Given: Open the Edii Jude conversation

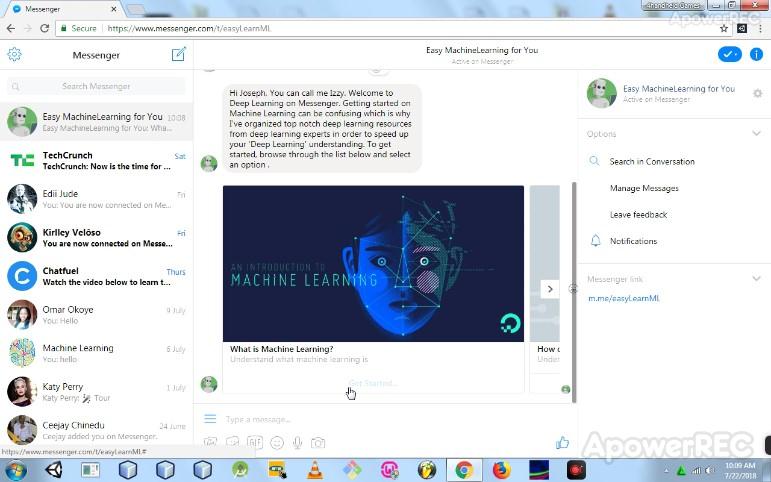Looking at the screenshot, I should [x=96, y=199].
